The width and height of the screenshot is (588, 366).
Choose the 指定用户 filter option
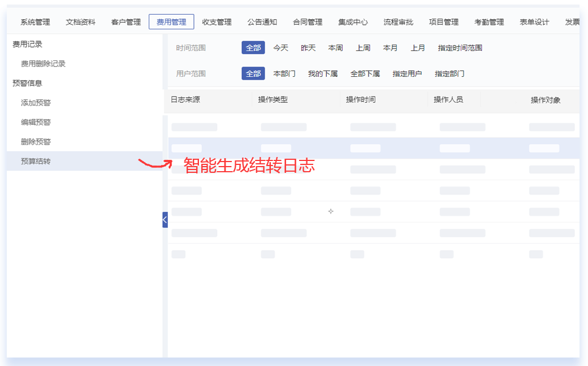[x=408, y=73]
